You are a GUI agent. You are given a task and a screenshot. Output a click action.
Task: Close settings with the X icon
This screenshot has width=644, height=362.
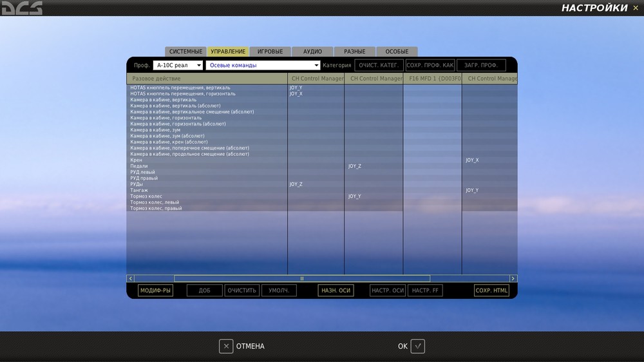point(636,8)
